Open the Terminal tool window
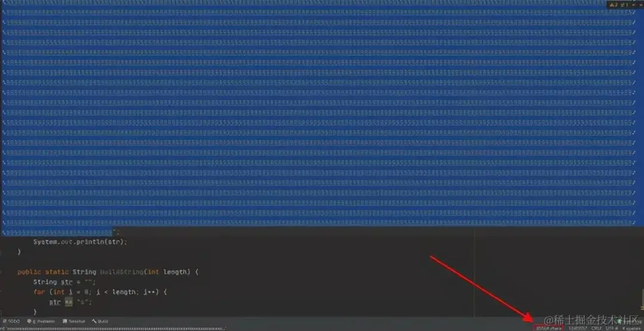This screenshot has height=331, width=644. (x=74, y=321)
